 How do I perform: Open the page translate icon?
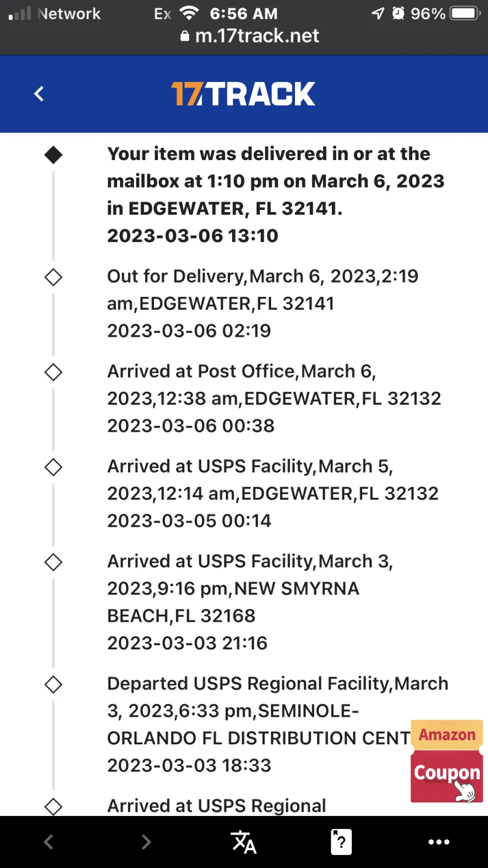pyautogui.click(x=243, y=842)
